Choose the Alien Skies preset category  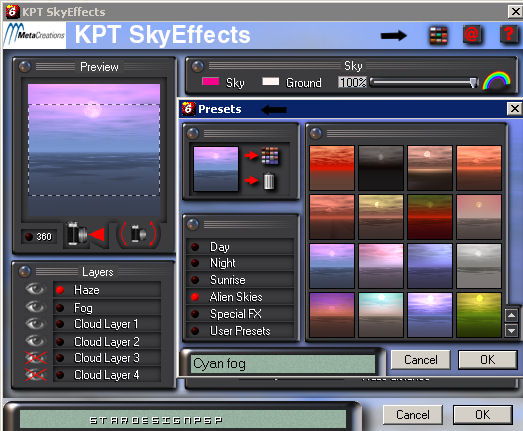click(240, 297)
